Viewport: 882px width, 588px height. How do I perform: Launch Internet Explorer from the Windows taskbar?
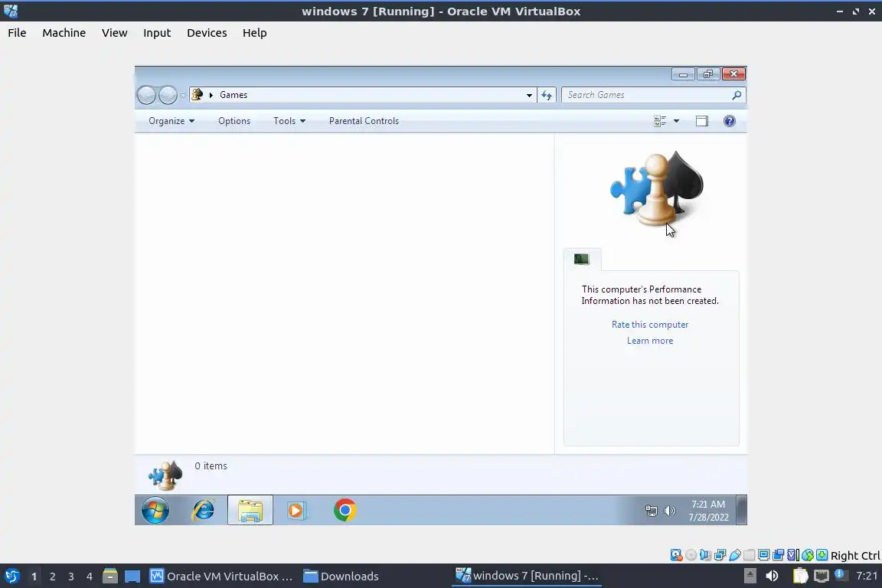pos(203,511)
